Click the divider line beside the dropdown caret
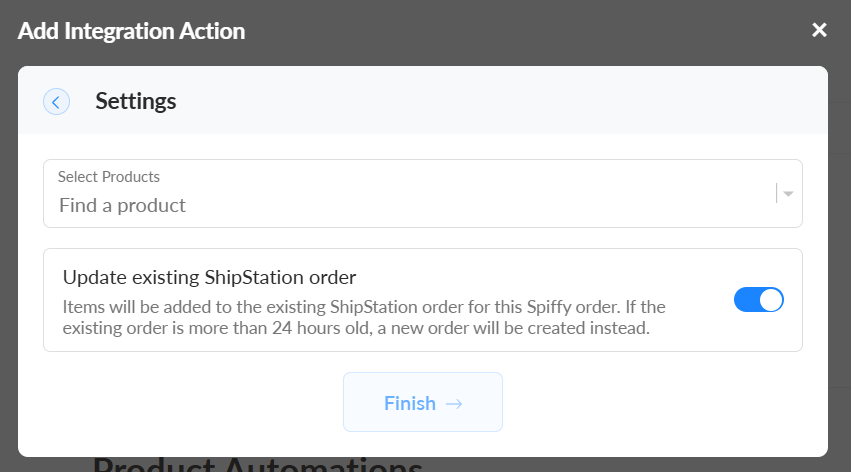851x472 pixels. click(x=776, y=194)
